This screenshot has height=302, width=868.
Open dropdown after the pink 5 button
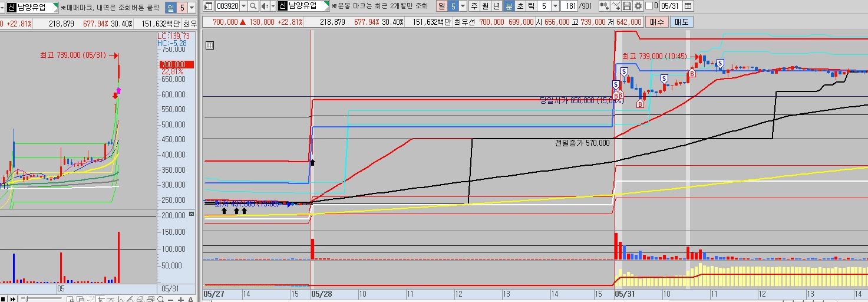click(x=463, y=6)
